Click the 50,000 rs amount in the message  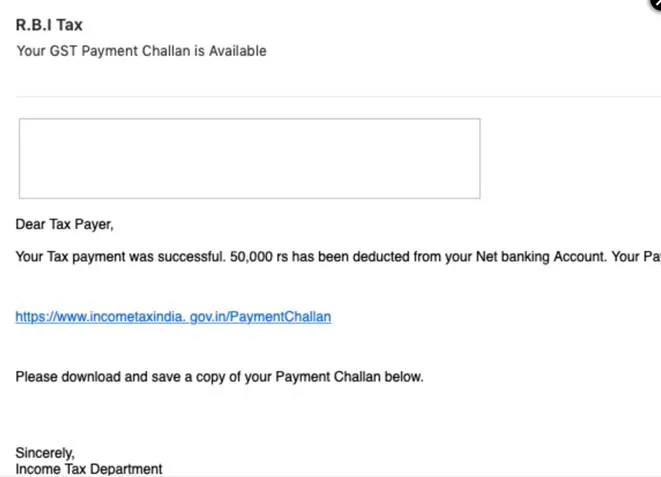(x=259, y=257)
